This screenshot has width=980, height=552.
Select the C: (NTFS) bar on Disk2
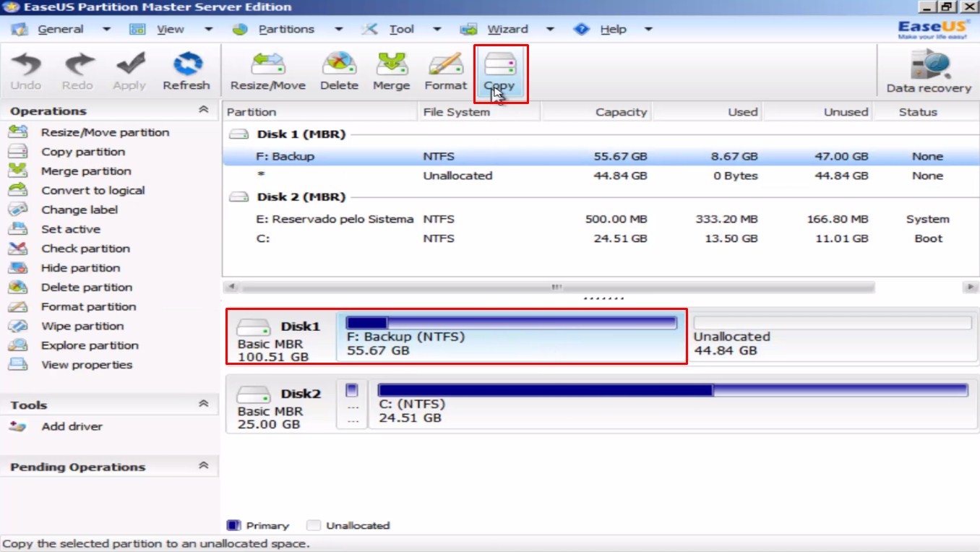click(x=672, y=404)
